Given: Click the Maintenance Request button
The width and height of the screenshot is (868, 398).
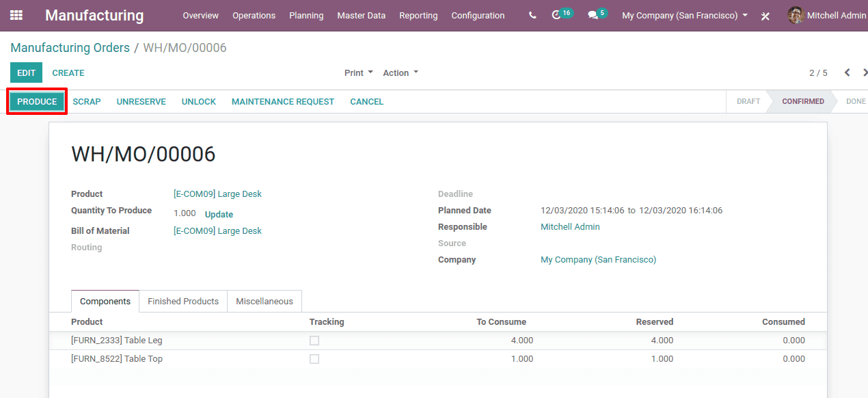Looking at the screenshot, I should 283,101.
